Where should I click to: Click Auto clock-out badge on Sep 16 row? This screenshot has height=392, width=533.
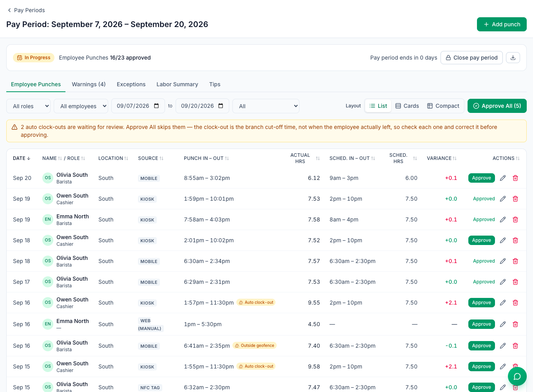256,303
